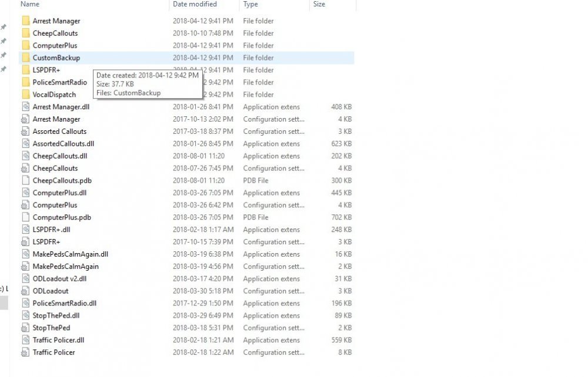Sort files by the Name column header

tap(30, 4)
